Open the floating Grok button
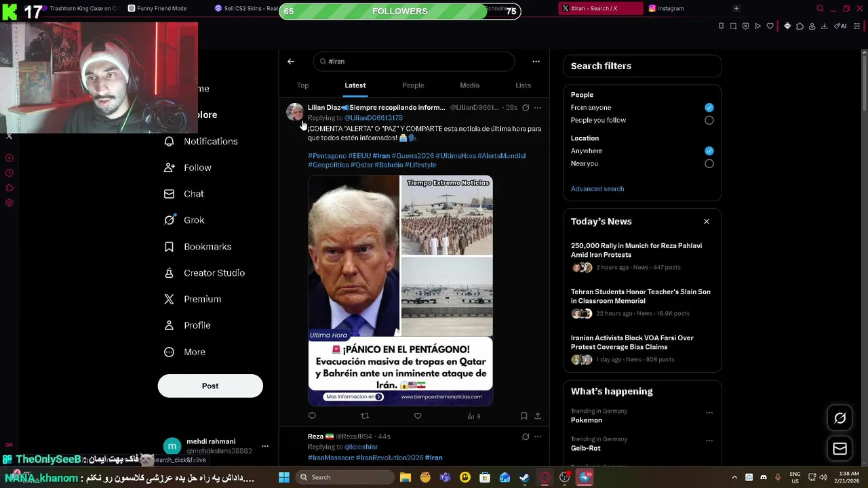Image resolution: width=868 pixels, height=488 pixels. click(840, 418)
